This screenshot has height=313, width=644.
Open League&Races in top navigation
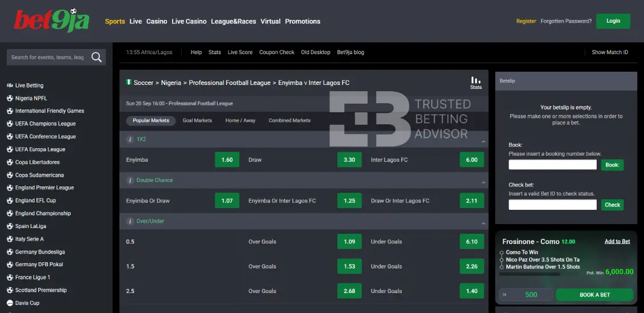(233, 21)
